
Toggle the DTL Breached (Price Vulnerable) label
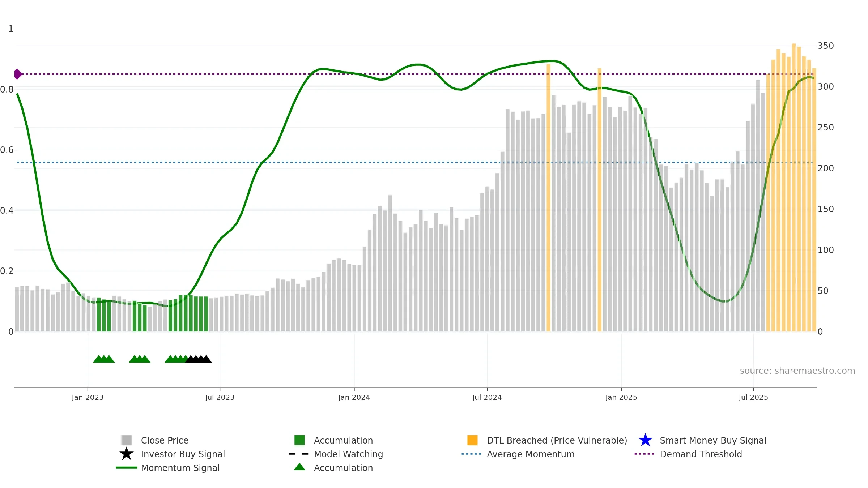point(557,440)
